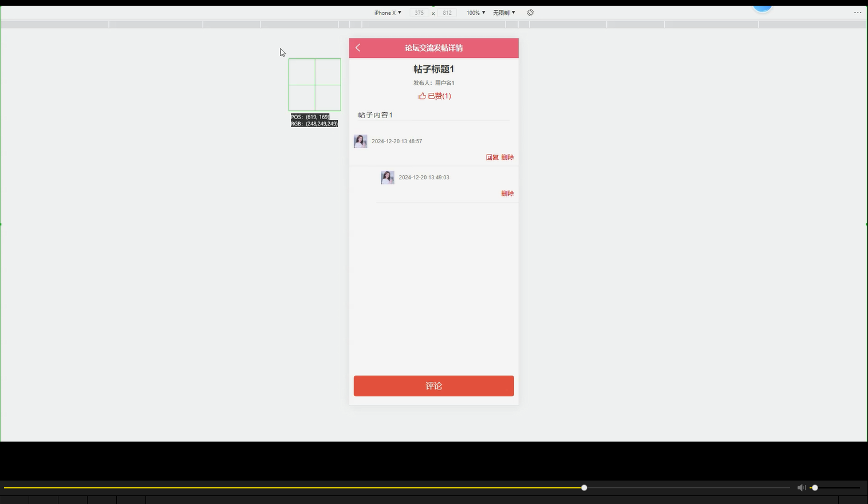Image resolution: width=868 pixels, height=504 pixels.
Task: Click the red 评论 button
Action: click(434, 386)
